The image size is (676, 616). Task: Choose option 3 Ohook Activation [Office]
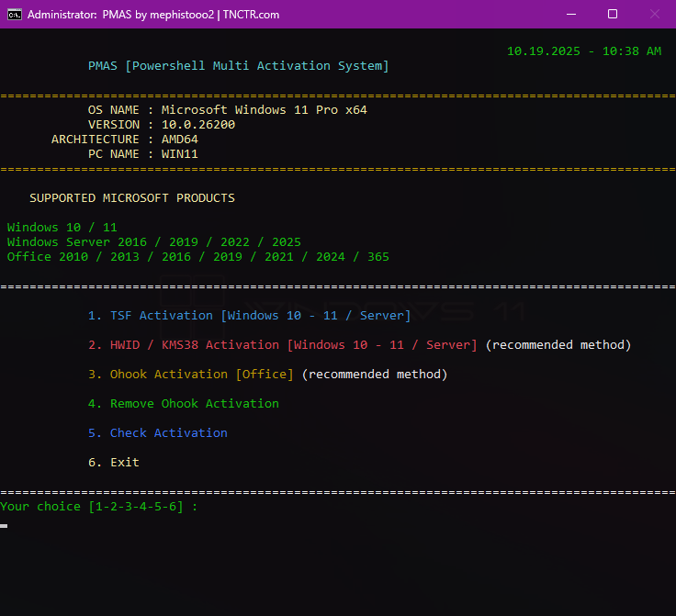(190, 375)
